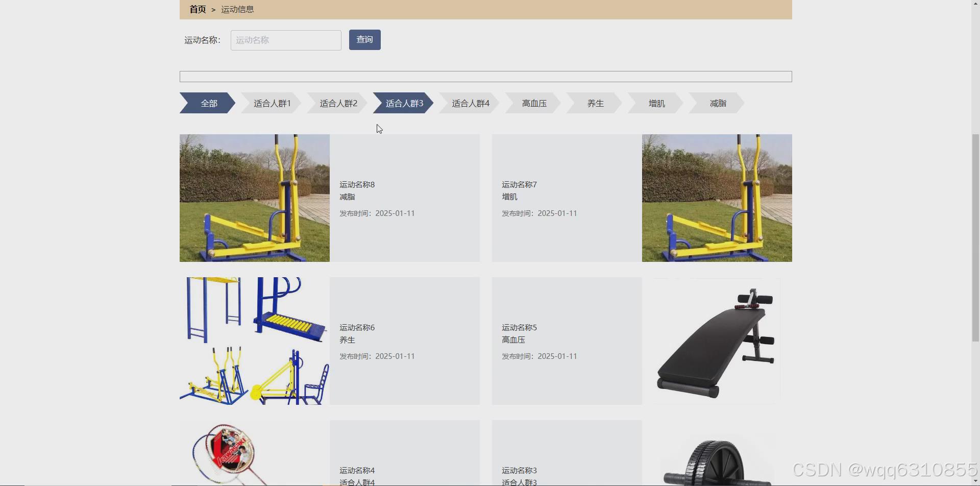This screenshot has height=486, width=980.
Task: Click the 运动名称3 title text
Action: pos(520,471)
